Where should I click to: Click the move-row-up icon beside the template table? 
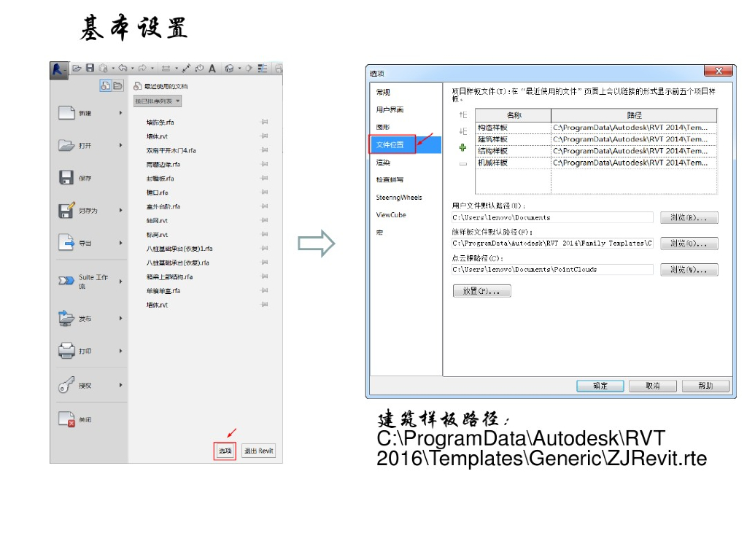point(462,114)
